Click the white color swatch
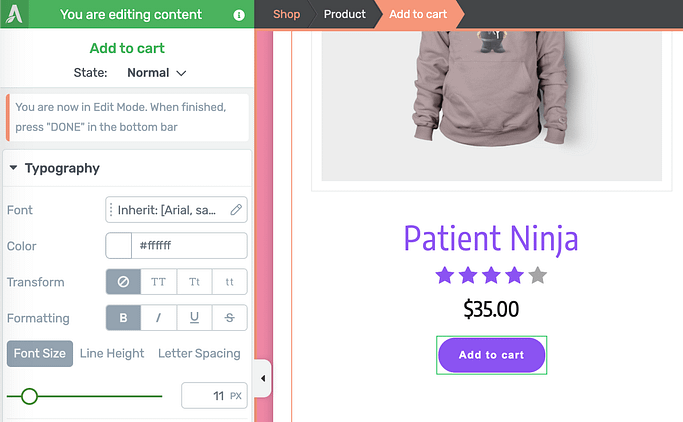 [x=119, y=246]
